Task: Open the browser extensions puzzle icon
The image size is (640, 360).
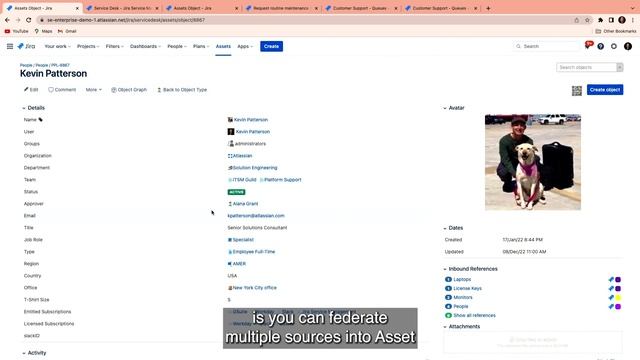Action: tap(600, 20)
